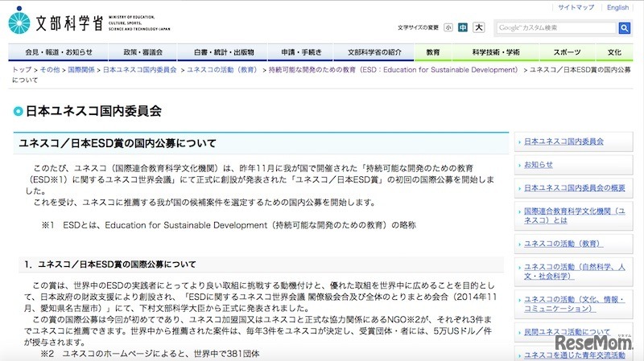644x361 pixels.
Task: Open sidebar link ユネスコの活動(教育)
Action: (x=563, y=244)
